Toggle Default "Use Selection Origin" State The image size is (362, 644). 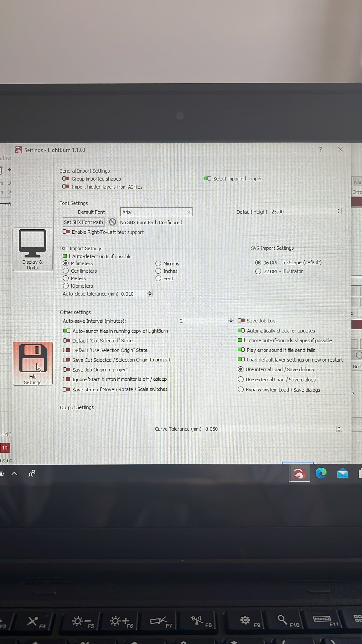click(67, 350)
